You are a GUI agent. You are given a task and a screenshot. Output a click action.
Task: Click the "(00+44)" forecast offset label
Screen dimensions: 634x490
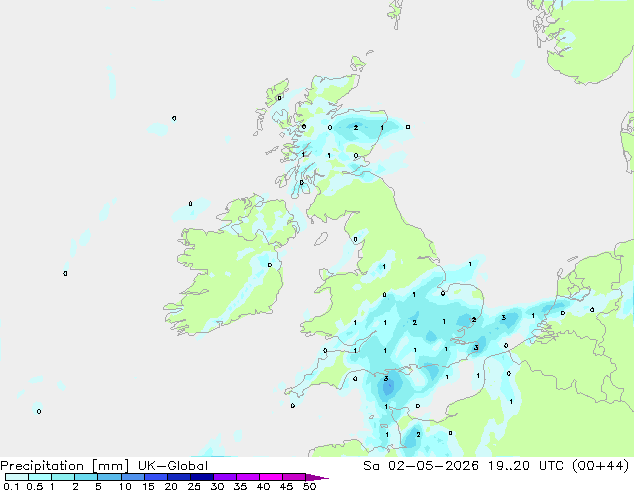coord(601,466)
